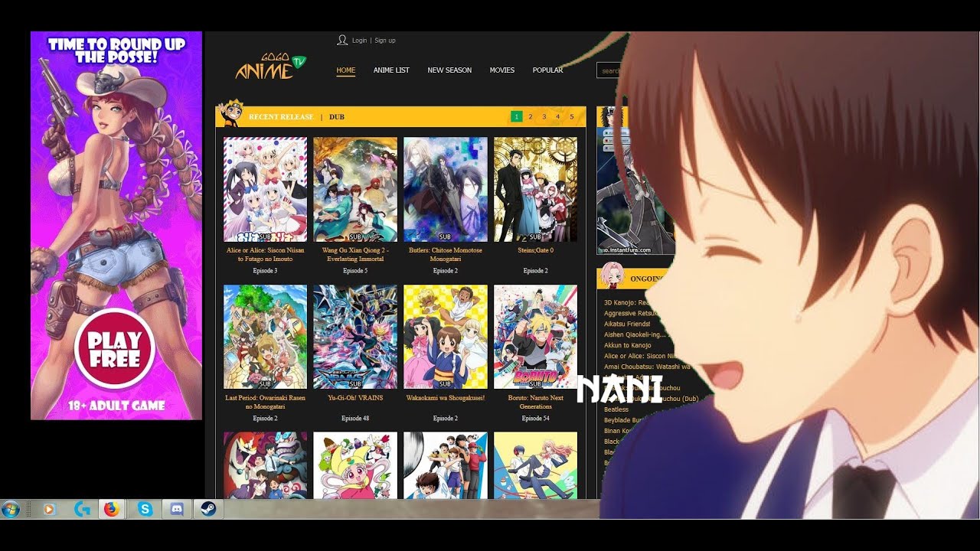Go to the MOVIES section
Screen dimensions: 980x551
click(502, 70)
